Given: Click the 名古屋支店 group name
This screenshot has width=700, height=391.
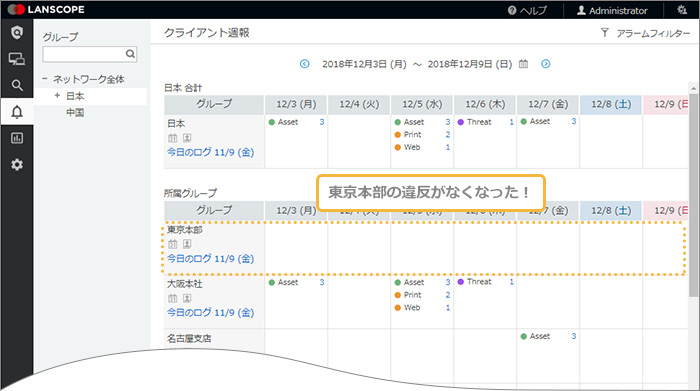Looking at the screenshot, I should (x=189, y=339).
